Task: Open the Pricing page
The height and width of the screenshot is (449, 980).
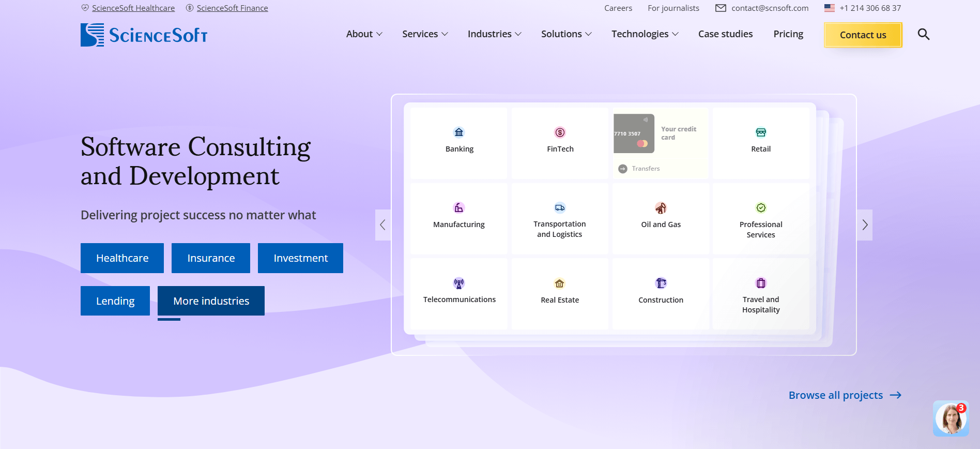Action: pyautogui.click(x=788, y=34)
